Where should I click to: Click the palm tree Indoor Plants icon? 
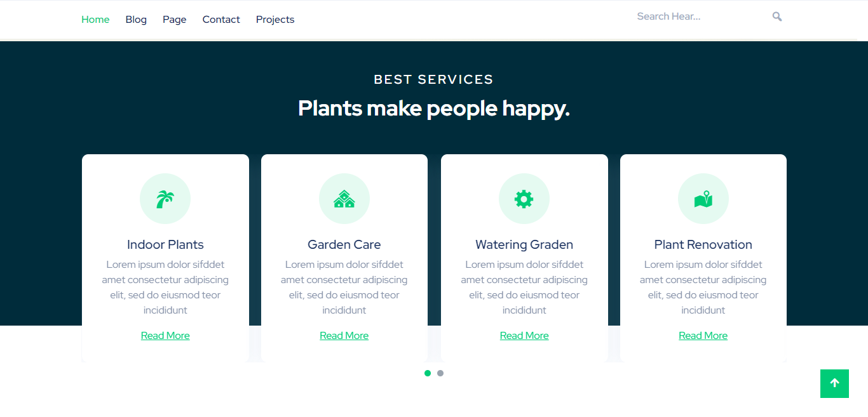165,199
